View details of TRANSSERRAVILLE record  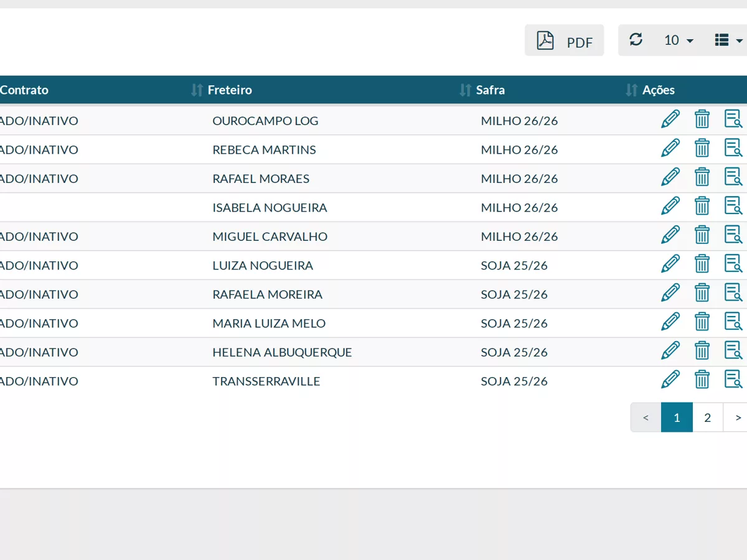click(733, 380)
